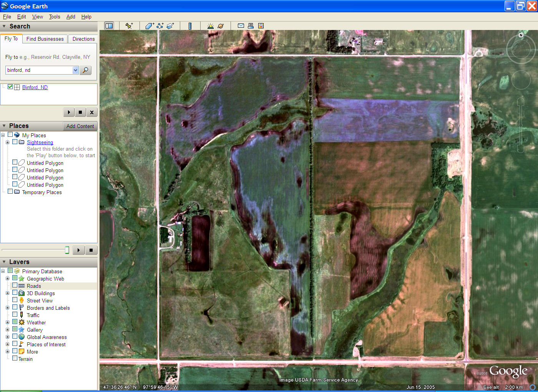Open the Edit menu
This screenshot has height=392, width=538.
22,17
